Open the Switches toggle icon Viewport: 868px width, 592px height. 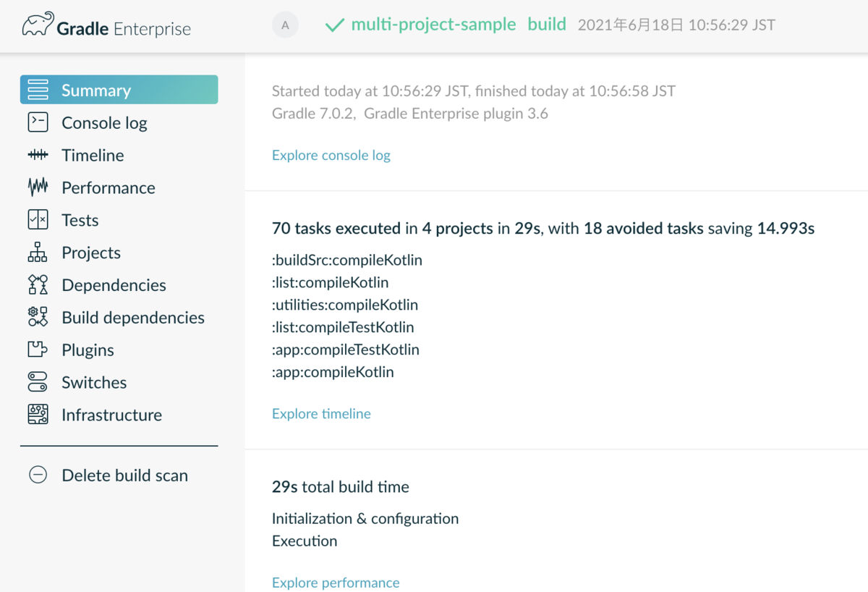(x=38, y=382)
